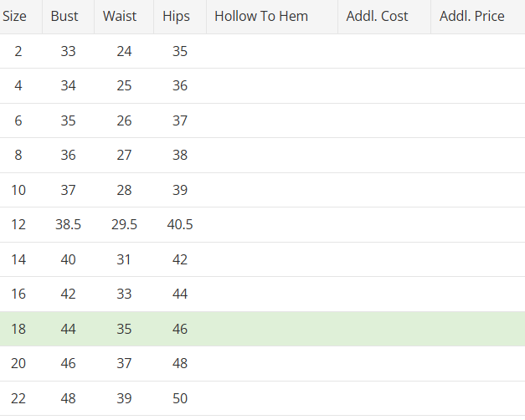525x420 pixels.
Task: Click the waist value 24
Action: point(124,52)
